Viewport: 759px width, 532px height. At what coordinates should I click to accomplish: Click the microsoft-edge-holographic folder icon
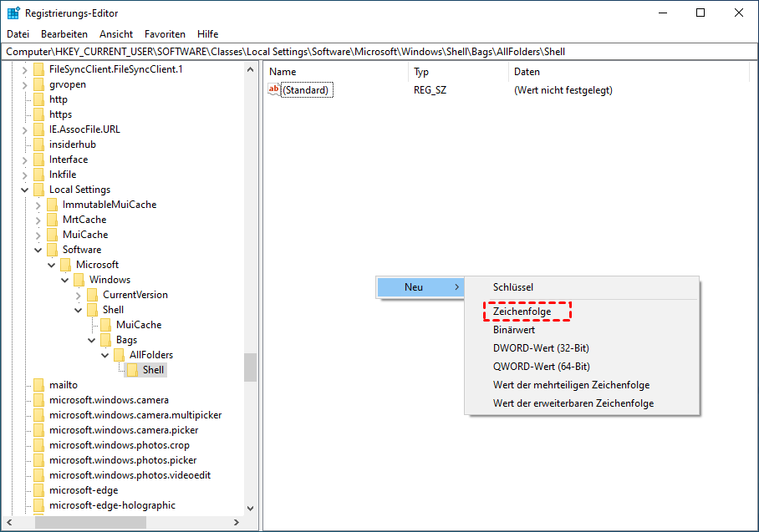pyautogui.click(x=39, y=505)
